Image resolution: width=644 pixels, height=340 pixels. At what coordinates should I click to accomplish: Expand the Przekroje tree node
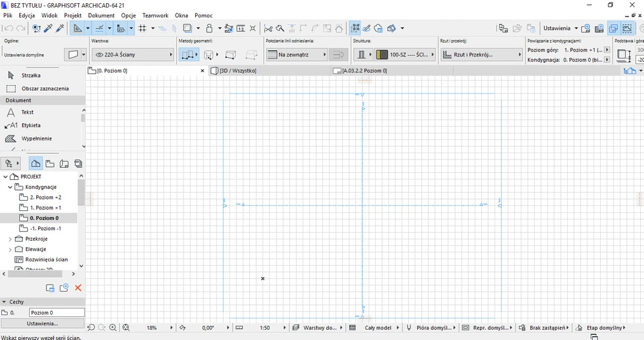pyautogui.click(x=10, y=239)
